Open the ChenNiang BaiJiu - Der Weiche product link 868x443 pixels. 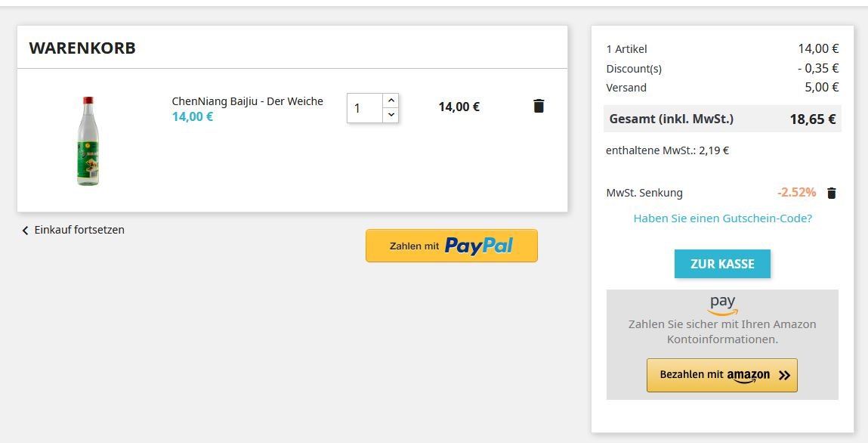click(247, 101)
